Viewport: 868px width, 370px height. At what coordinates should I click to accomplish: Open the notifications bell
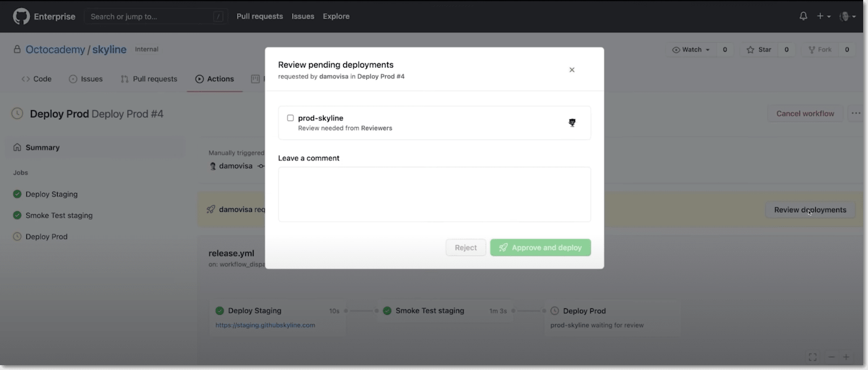tap(803, 16)
